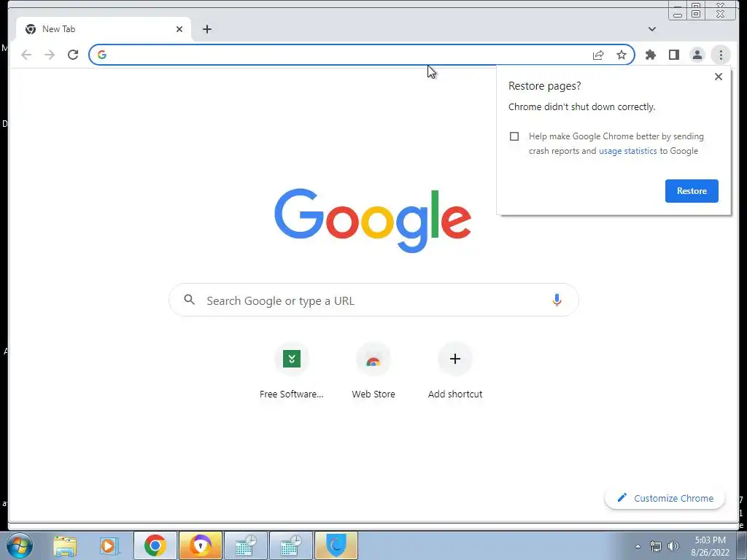Open a new tab with plus button
The width and height of the screenshot is (747, 560).
tap(206, 29)
